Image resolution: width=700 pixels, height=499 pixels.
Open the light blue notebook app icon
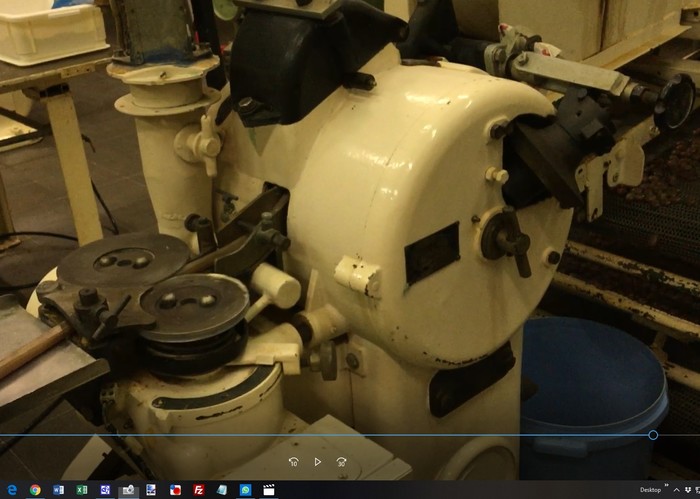point(222,490)
